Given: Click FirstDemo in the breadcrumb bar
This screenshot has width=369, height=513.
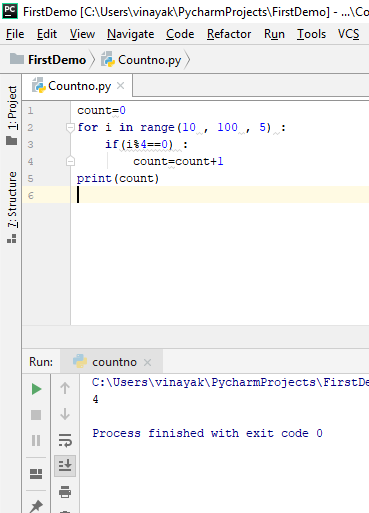Looking at the screenshot, I should tap(57, 60).
